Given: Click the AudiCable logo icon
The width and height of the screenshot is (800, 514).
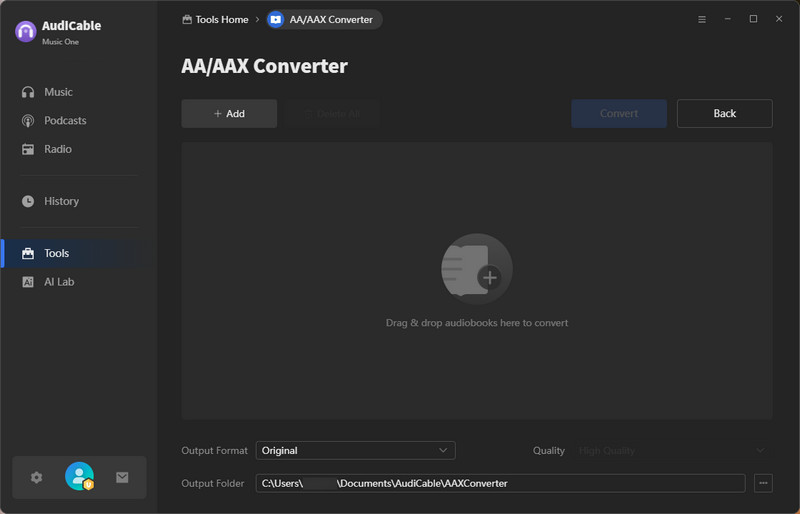Looking at the screenshot, I should point(26,32).
